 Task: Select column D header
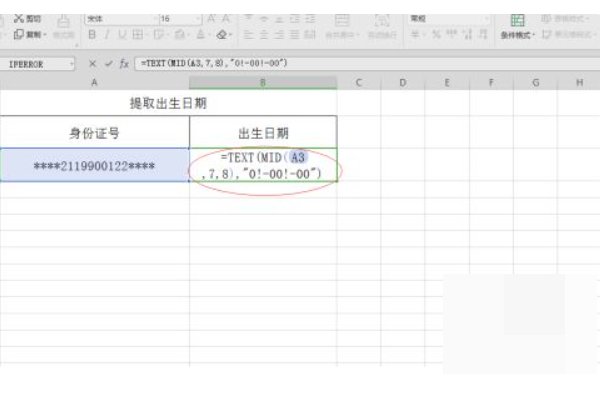(x=403, y=82)
